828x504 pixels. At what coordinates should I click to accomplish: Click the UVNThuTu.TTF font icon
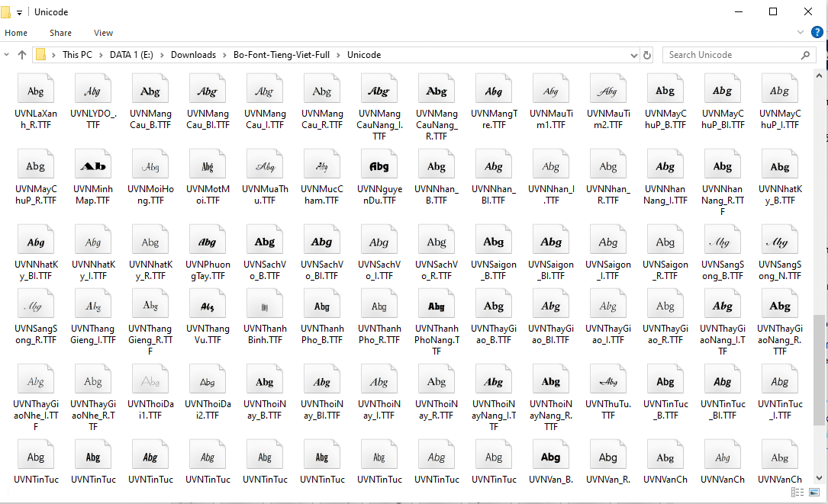click(x=607, y=382)
